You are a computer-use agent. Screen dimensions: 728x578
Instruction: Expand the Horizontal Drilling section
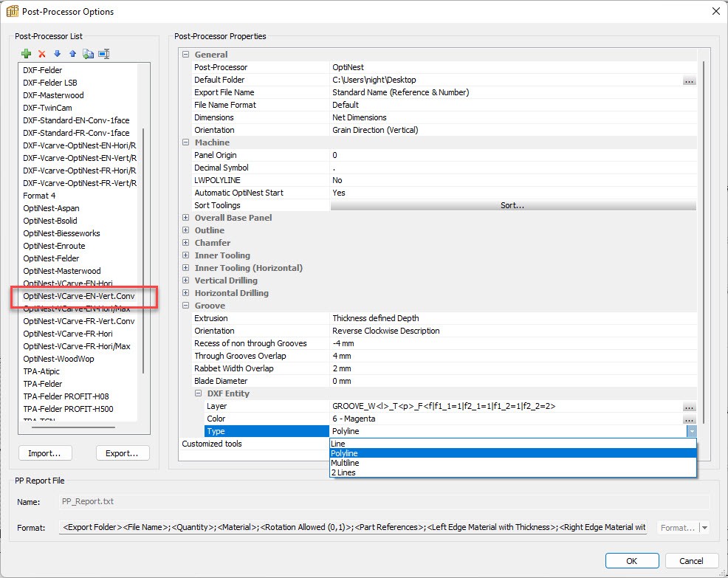click(186, 293)
